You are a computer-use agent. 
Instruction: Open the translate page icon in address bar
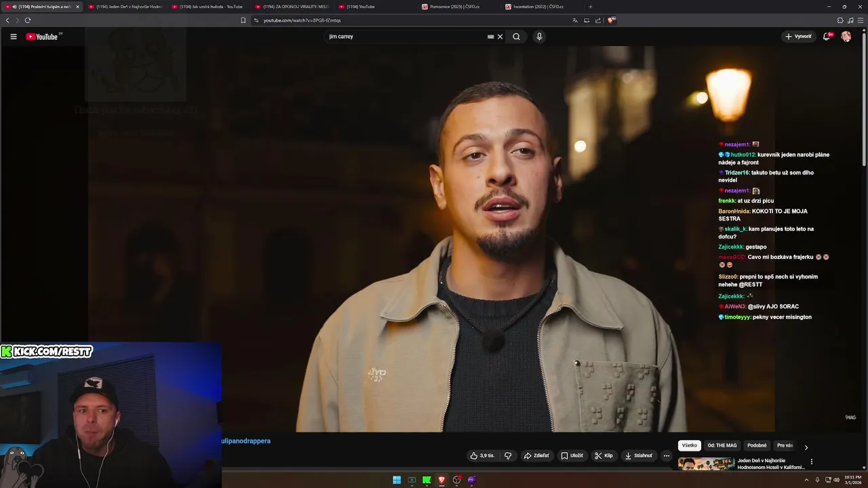point(575,20)
